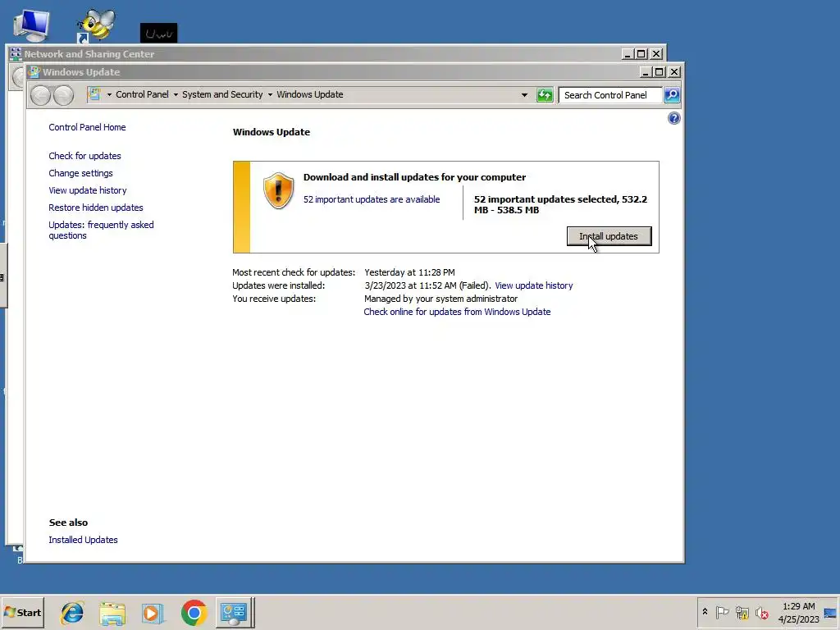Select the Computer desktop icon
Screen dimensions: 840x630
(x=32, y=25)
